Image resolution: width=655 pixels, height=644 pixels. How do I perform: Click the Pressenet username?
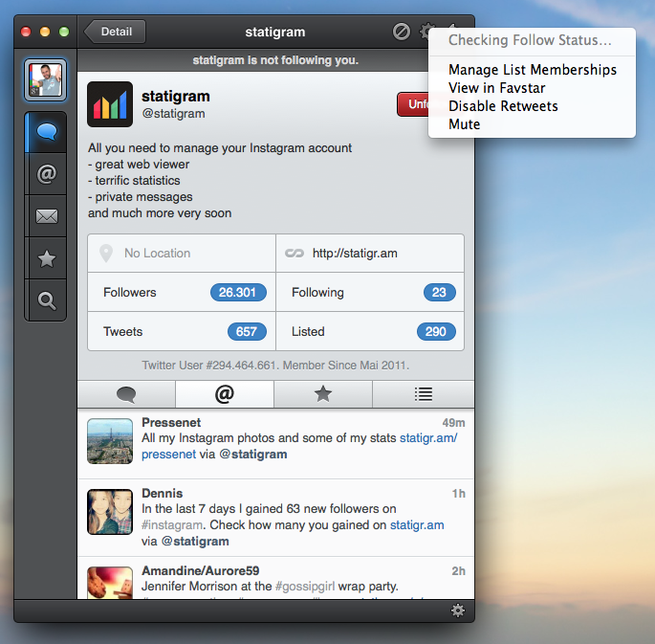coord(171,423)
